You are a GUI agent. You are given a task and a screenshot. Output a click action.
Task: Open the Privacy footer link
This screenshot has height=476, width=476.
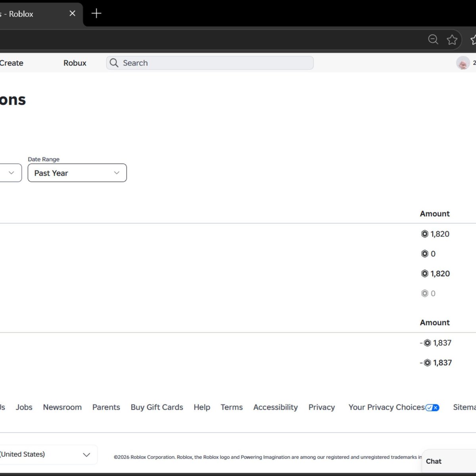(322, 407)
